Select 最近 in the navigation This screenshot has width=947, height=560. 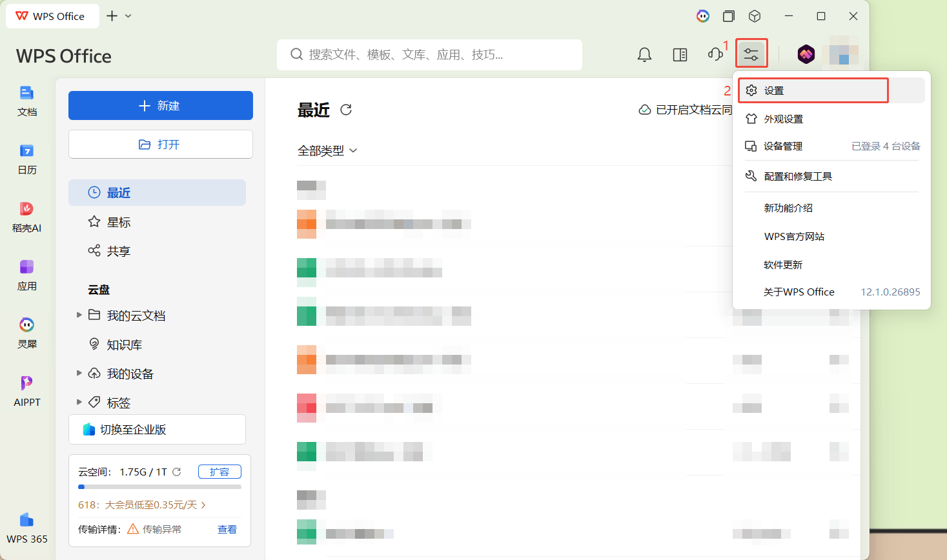tap(157, 192)
